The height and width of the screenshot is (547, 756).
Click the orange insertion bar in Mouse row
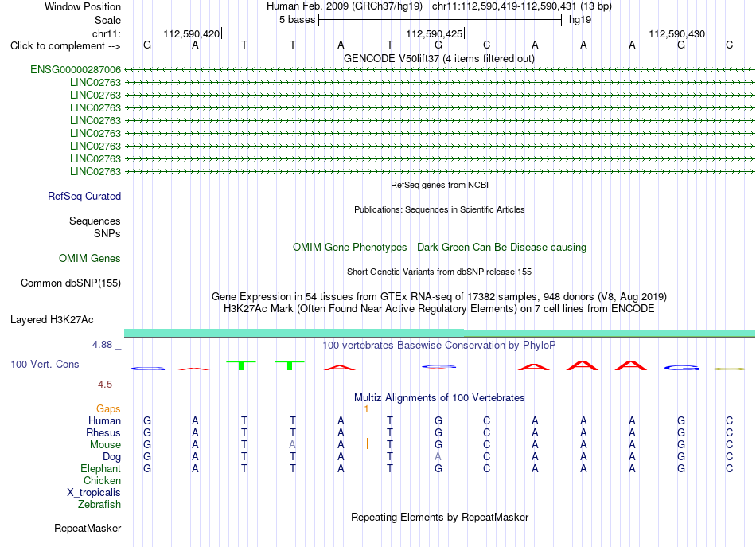(x=368, y=443)
